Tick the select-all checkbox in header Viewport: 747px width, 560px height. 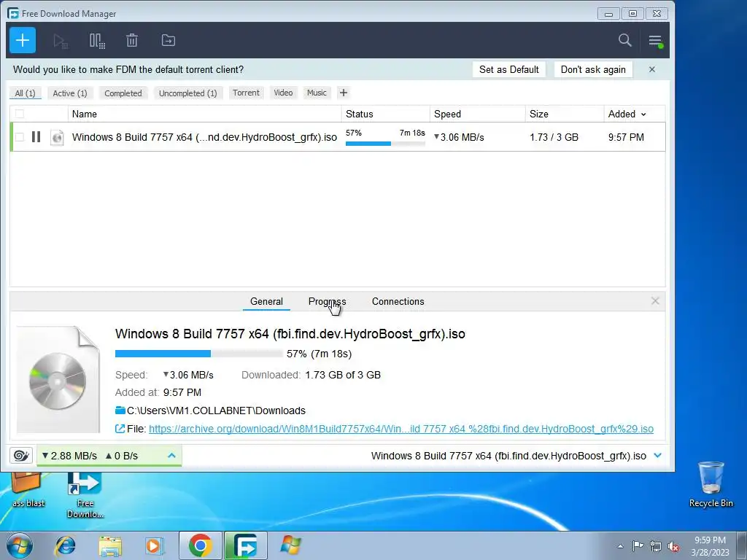click(x=20, y=114)
